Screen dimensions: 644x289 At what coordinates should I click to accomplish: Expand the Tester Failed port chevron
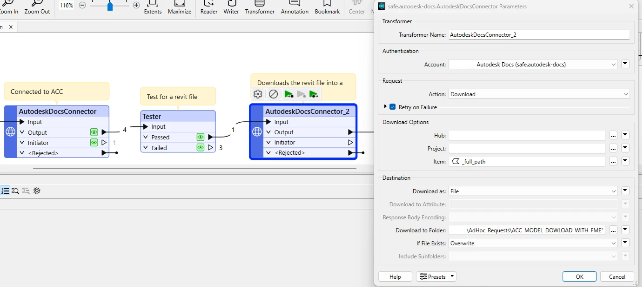click(x=146, y=148)
